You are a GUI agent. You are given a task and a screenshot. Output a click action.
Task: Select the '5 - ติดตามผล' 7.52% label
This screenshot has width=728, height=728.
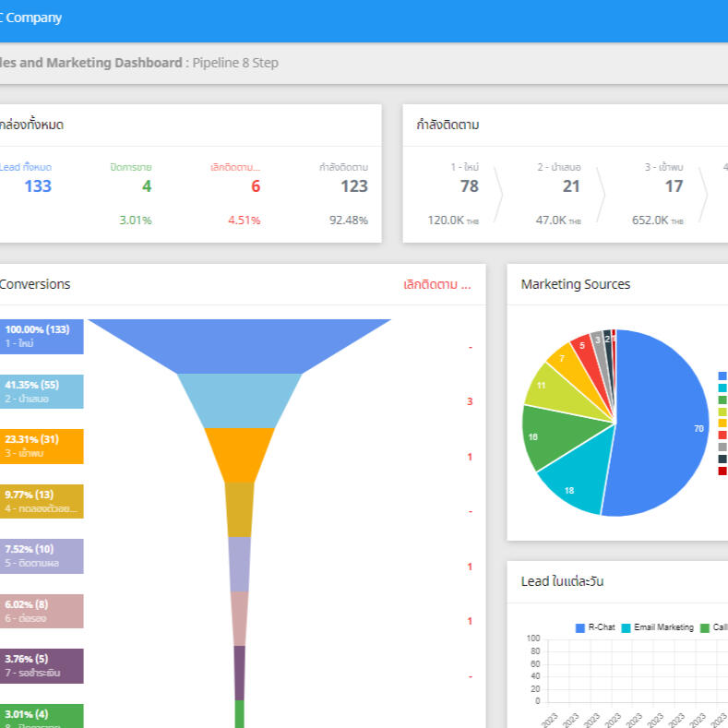click(x=42, y=556)
